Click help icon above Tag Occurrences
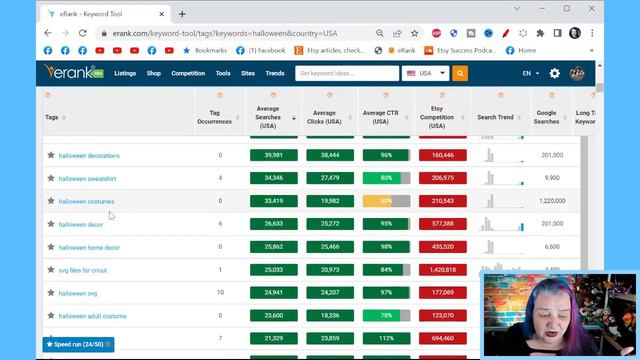The width and height of the screenshot is (640, 360). (220, 95)
